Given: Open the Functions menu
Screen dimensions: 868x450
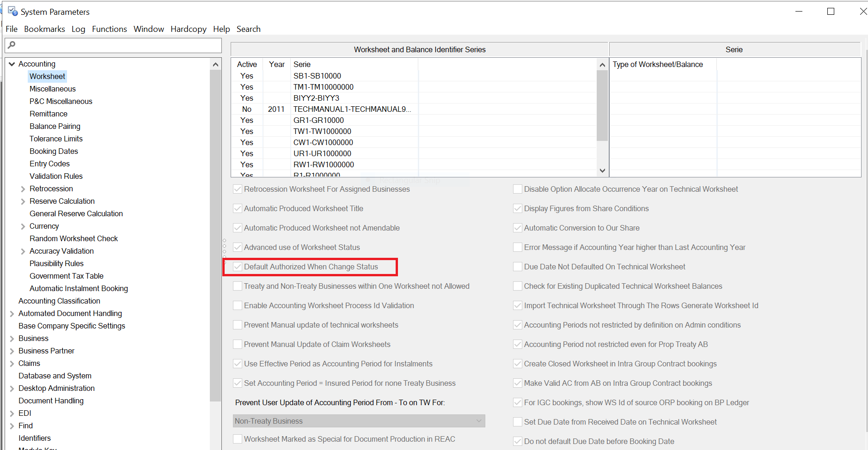Looking at the screenshot, I should [x=109, y=29].
